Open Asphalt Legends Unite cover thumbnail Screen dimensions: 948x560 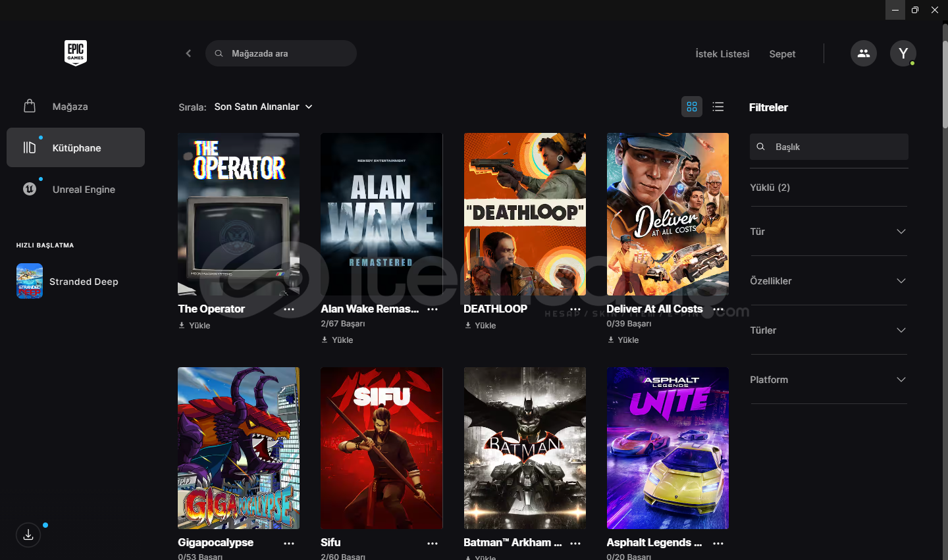[668, 448]
